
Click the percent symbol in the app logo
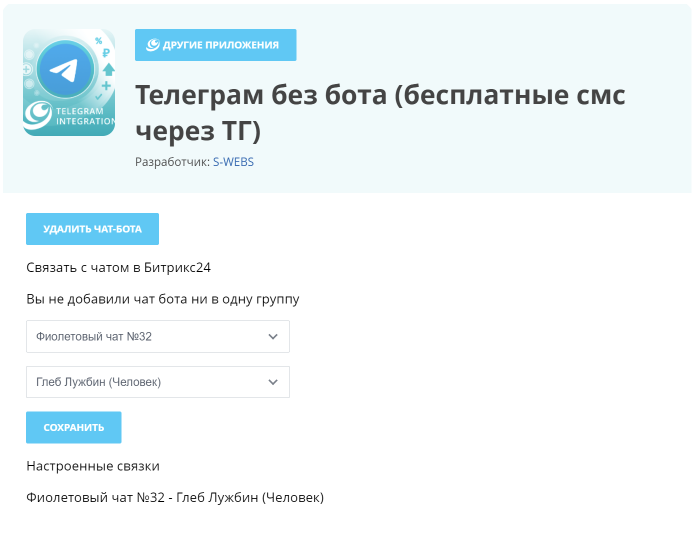(x=98, y=41)
